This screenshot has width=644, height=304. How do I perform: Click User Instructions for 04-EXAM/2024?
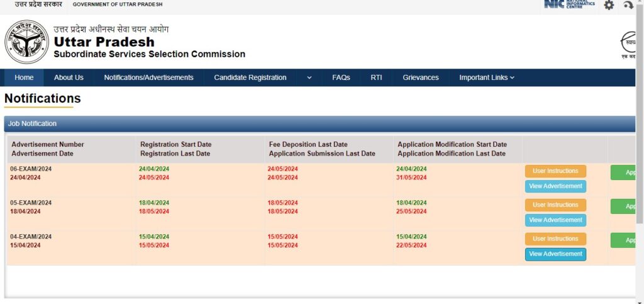point(555,239)
